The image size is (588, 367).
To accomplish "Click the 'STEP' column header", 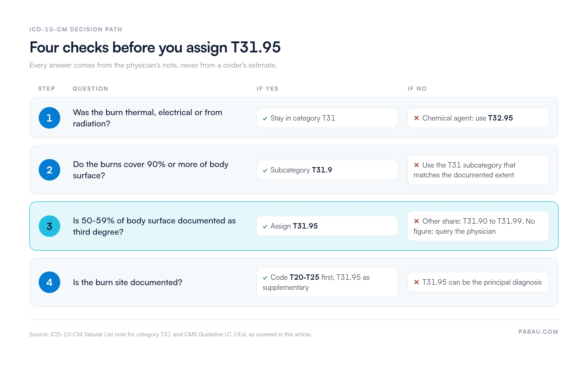I will [x=47, y=89].
